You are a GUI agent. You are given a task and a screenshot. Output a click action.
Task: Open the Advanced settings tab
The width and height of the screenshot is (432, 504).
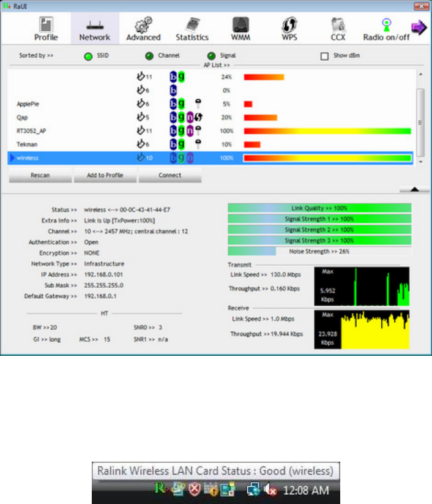143,29
